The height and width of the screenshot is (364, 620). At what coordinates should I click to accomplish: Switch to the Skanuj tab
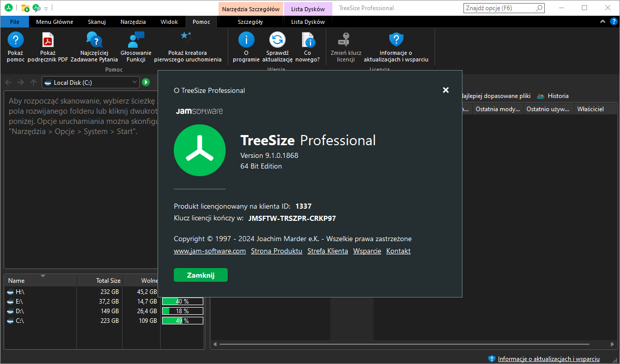pyautogui.click(x=97, y=22)
